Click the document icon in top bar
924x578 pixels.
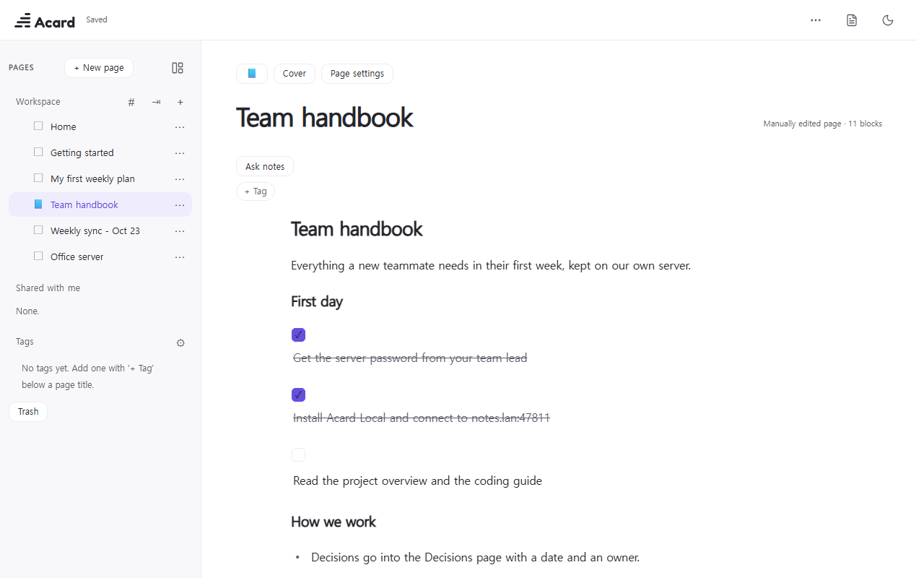852,20
